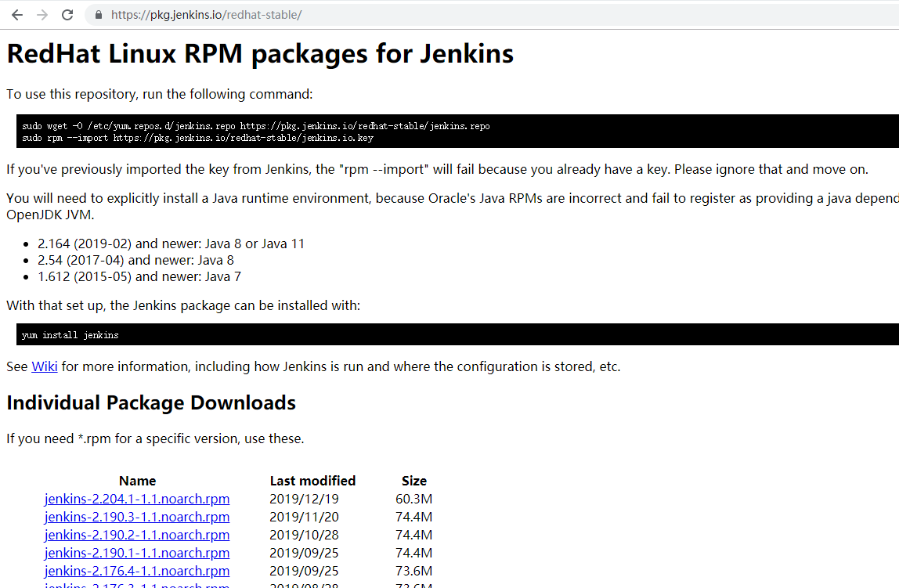This screenshot has height=588, width=899.
Task: Click the RedHat Linux RPM packages heading
Action: click(x=260, y=54)
